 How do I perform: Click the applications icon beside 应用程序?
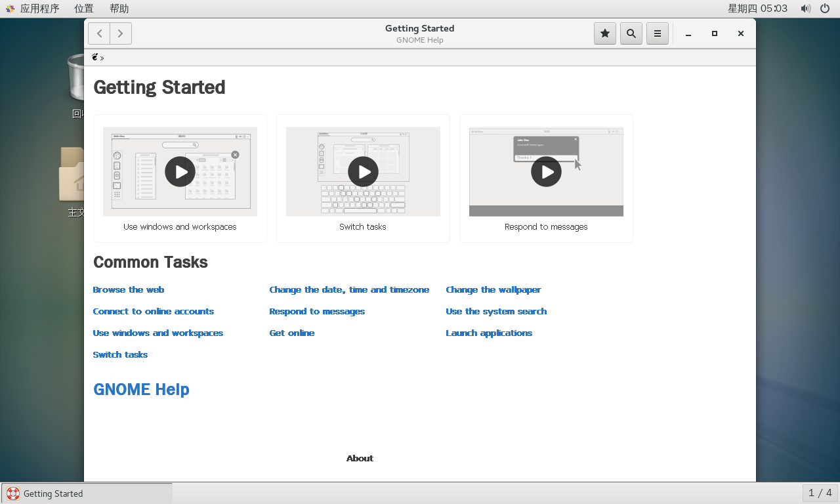[x=10, y=9]
